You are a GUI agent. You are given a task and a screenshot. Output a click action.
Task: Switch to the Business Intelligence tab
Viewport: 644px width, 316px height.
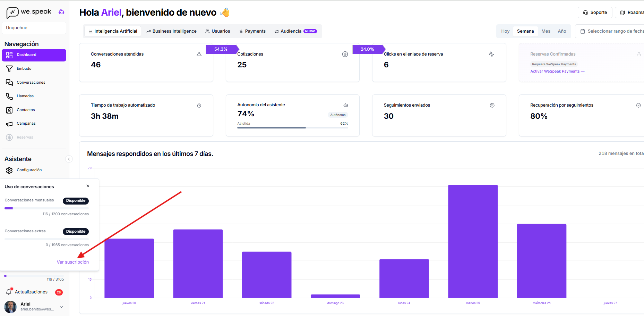(x=171, y=31)
